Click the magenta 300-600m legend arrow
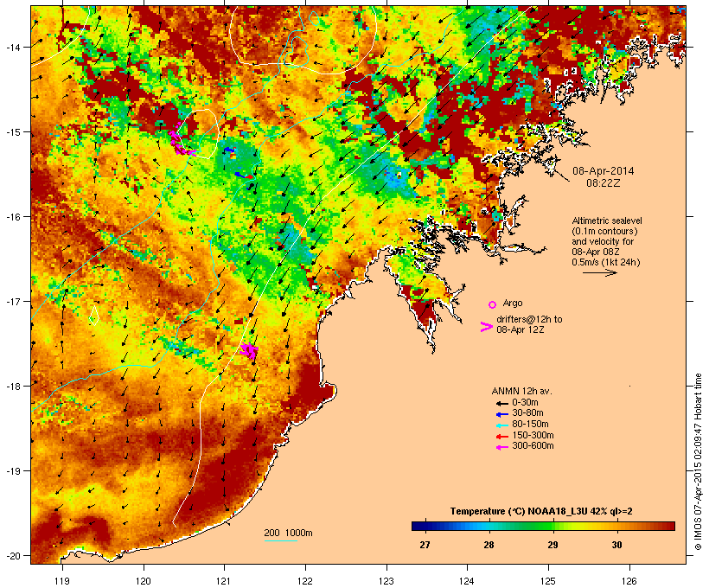Screen dimensions: 709x588 click(501, 447)
